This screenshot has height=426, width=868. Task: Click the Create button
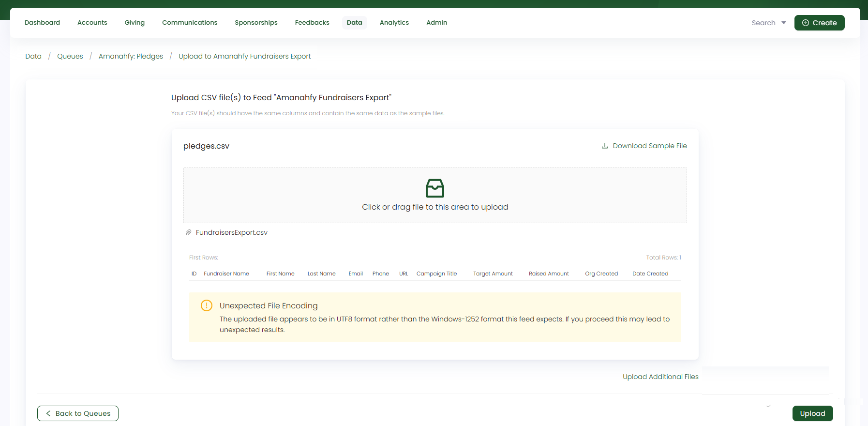point(820,23)
